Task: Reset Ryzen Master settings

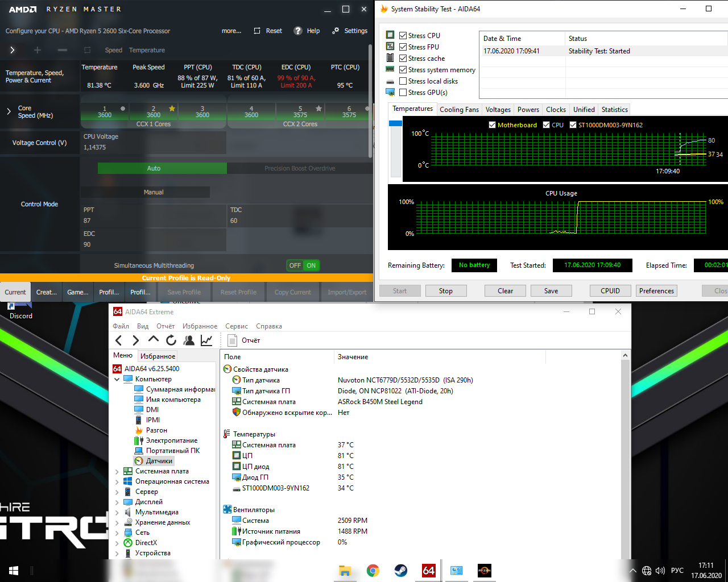Action: pyautogui.click(x=268, y=31)
